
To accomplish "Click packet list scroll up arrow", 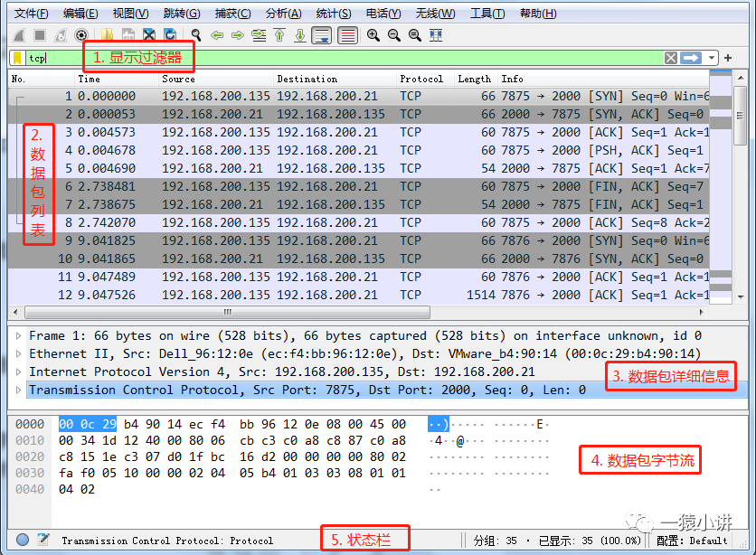I will [741, 78].
